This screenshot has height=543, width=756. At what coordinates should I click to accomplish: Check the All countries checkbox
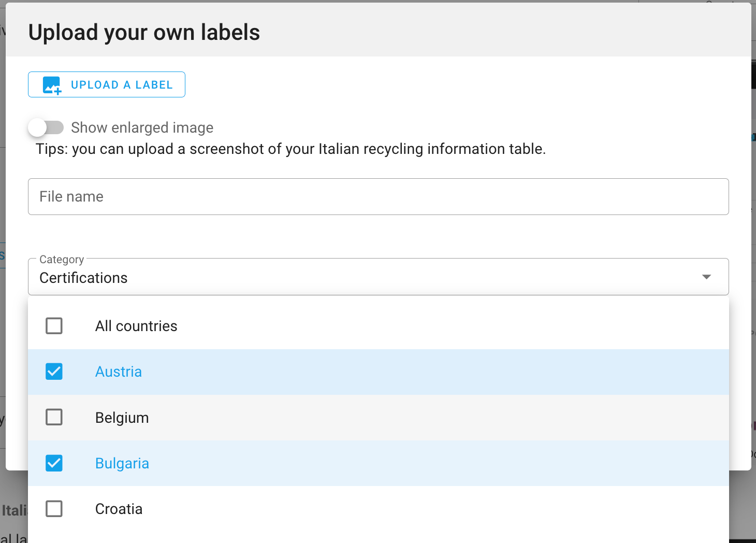coord(54,326)
